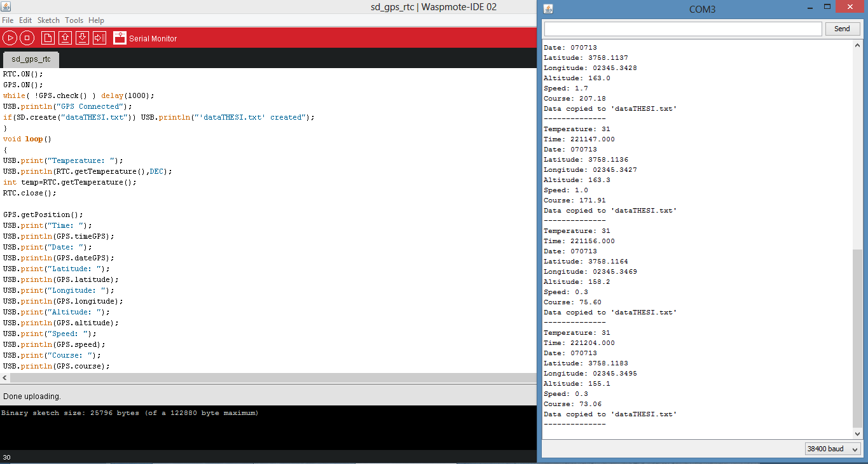Click the 'void loop()' code line
Screen dimensions: 868x464
coord(27,139)
